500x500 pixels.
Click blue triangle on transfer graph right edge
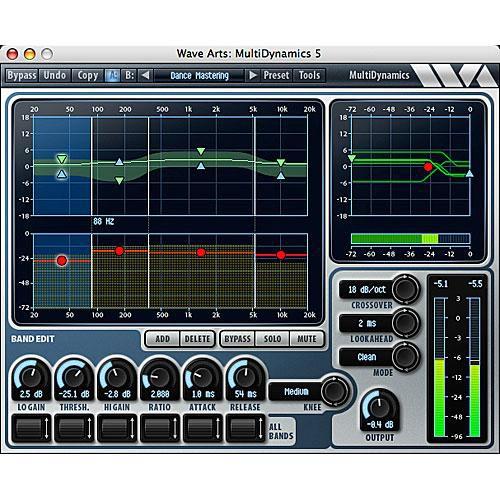tap(469, 174)
